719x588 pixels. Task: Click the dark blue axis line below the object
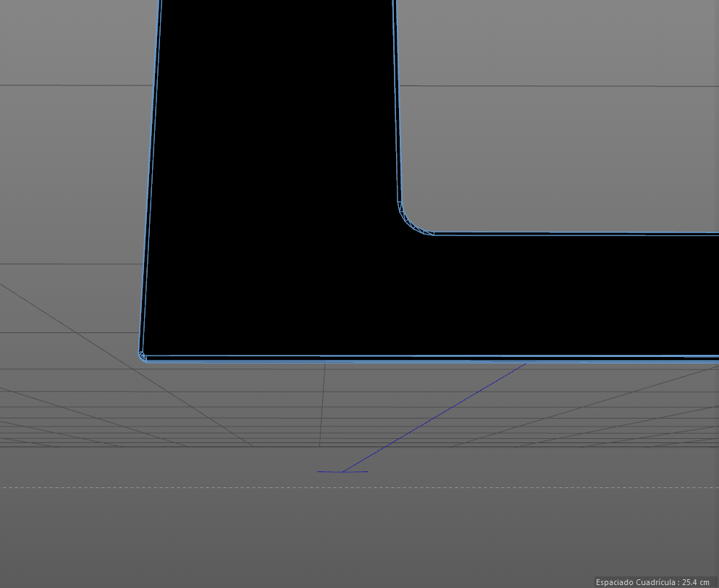click(433, 418)
